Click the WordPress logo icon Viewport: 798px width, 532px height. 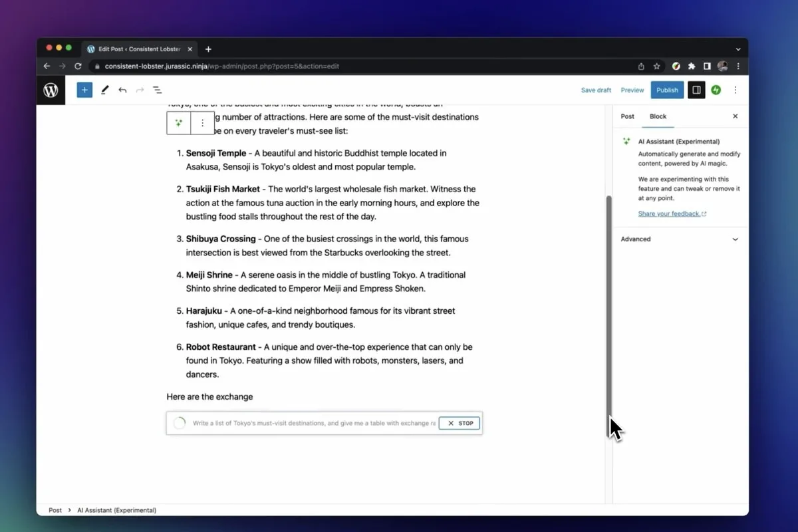[51, 90]
